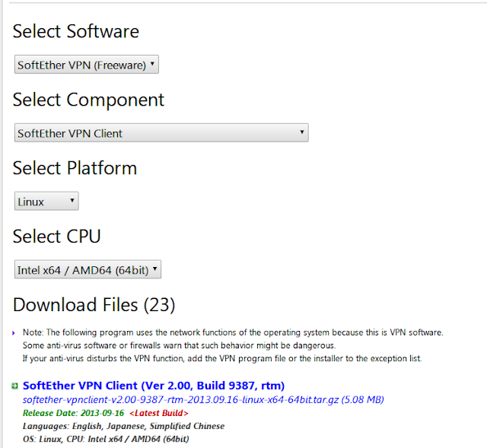Click the Languages: English, Japanese, Simplified Chinese line

coord(123,426)
